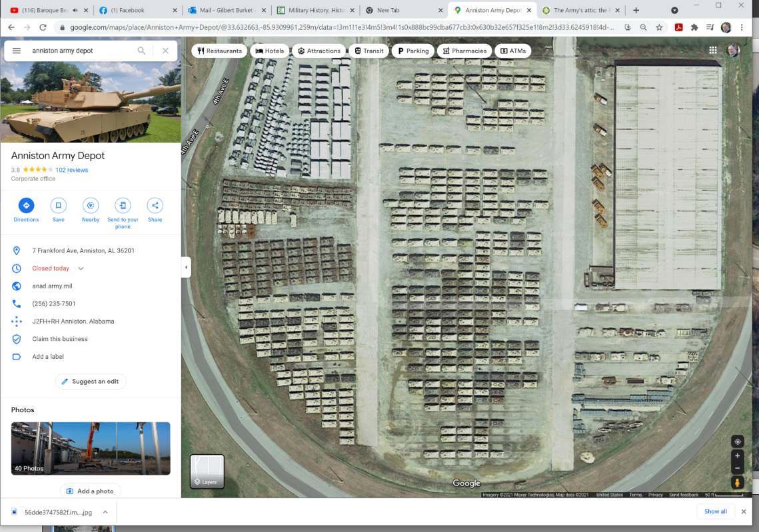Open the Chrome three-dot menu
The width and height of the screenshot is (759, 532).
click(742, 27)
